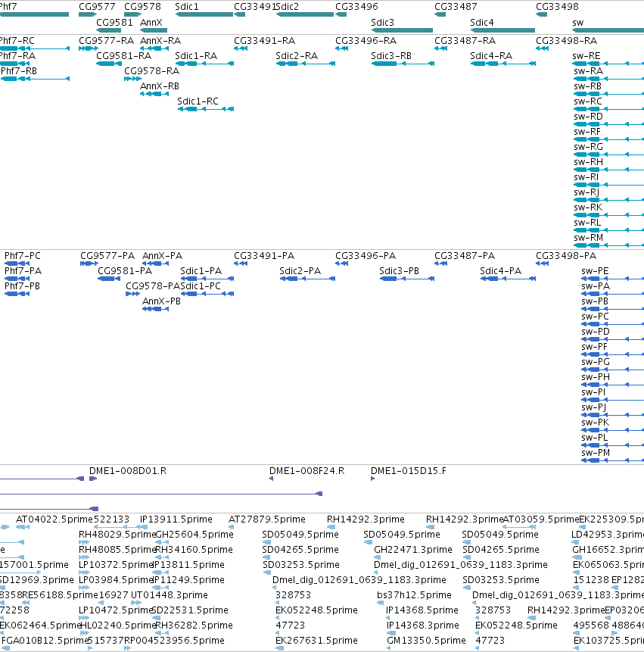Click the GM13350.5prime EST label
644x652 pixels.
click(x=426, y=641)
